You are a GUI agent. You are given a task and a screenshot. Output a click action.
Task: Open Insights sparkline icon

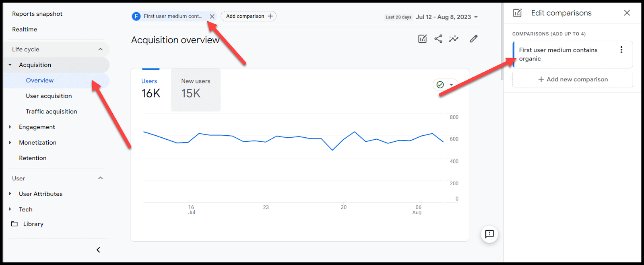point(454,39)
